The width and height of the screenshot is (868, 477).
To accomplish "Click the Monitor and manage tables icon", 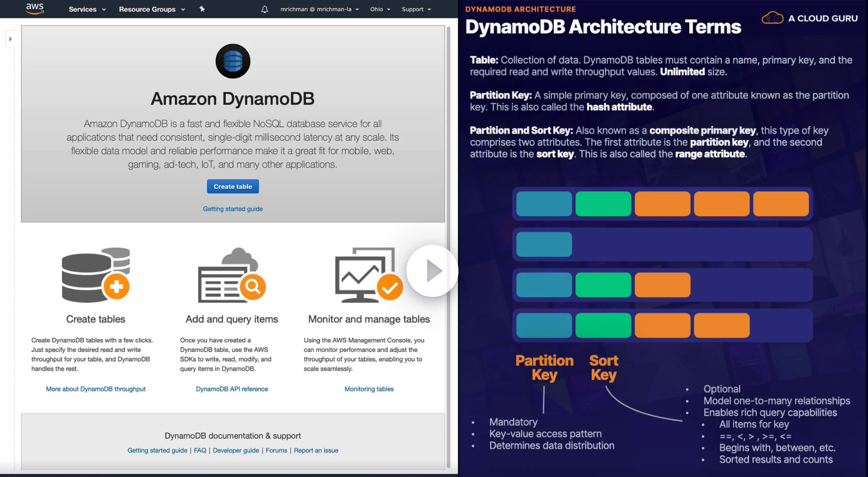I will coord(369,275).
